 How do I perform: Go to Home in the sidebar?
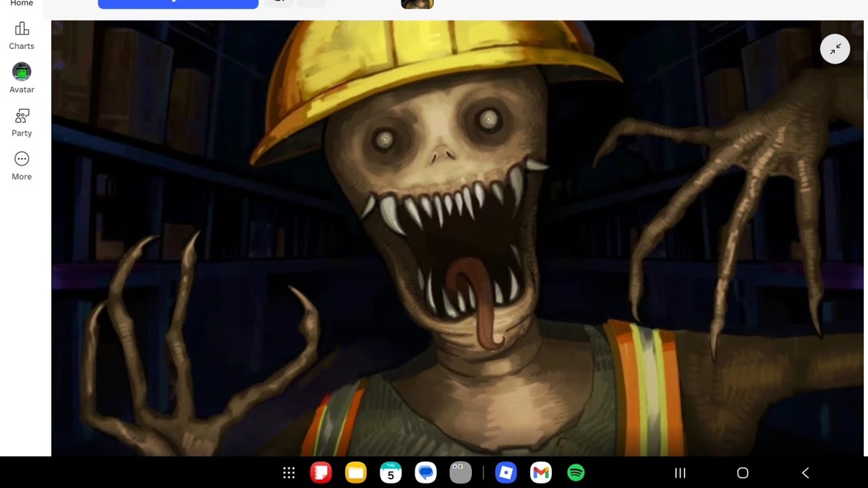point(22,3)
